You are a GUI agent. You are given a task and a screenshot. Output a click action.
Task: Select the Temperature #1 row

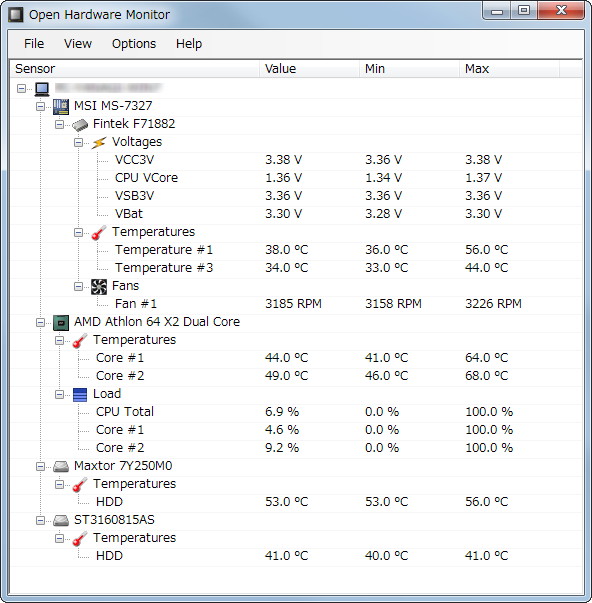(x=296, y=250)
